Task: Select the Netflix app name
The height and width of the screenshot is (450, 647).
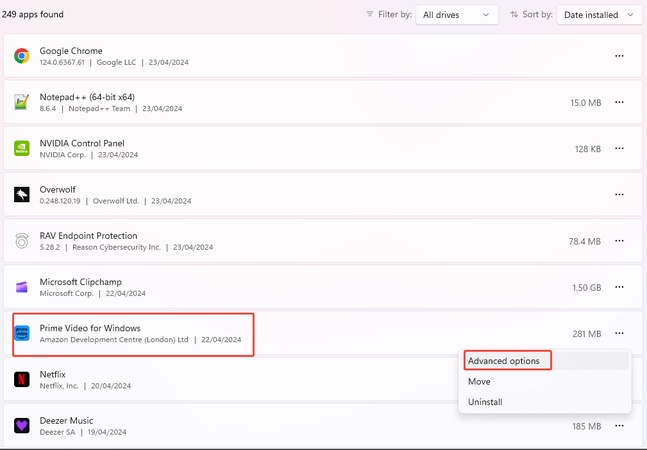Action: [52, 374]
